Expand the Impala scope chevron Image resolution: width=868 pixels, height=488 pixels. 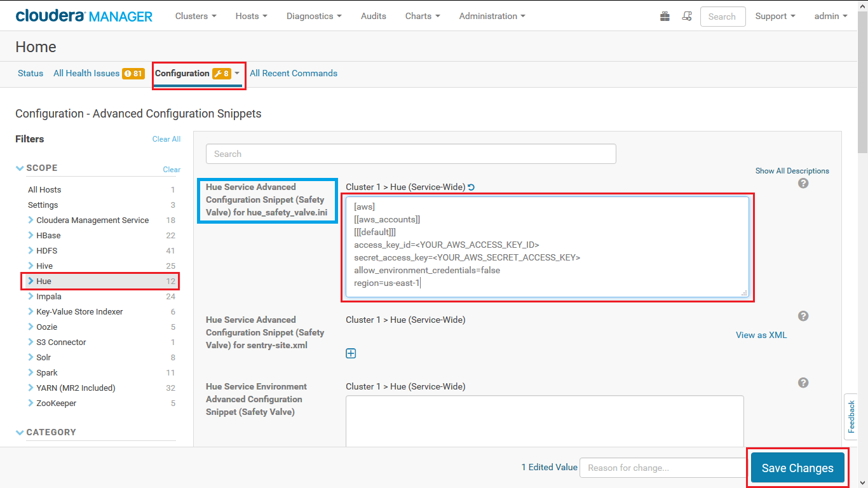(31, 296)
